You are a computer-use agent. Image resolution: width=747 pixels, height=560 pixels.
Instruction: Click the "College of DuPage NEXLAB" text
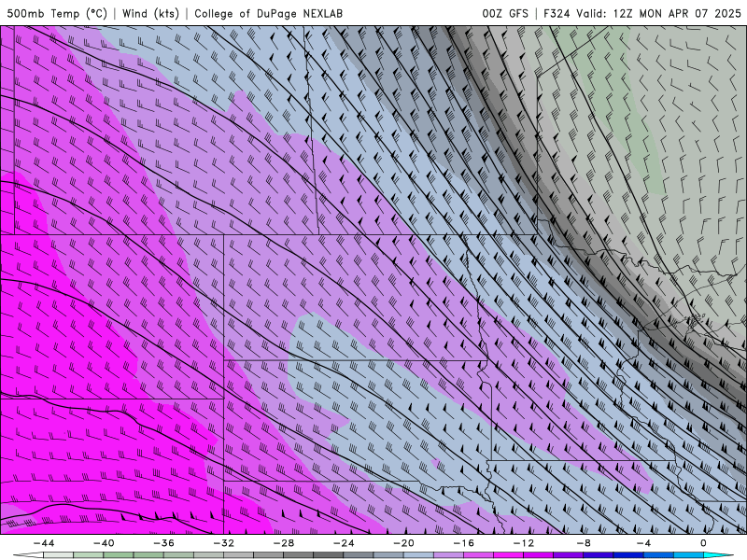click(x=268, y=14)
